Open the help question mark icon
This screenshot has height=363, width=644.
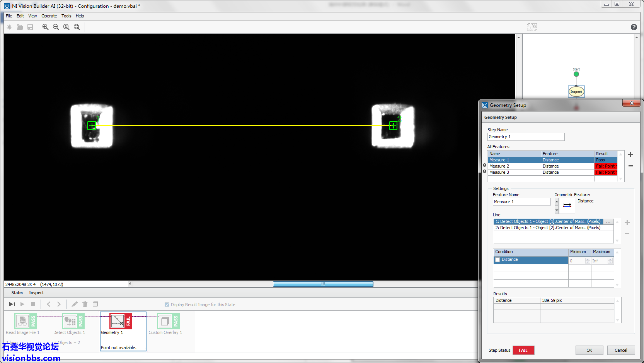point(634,27)
